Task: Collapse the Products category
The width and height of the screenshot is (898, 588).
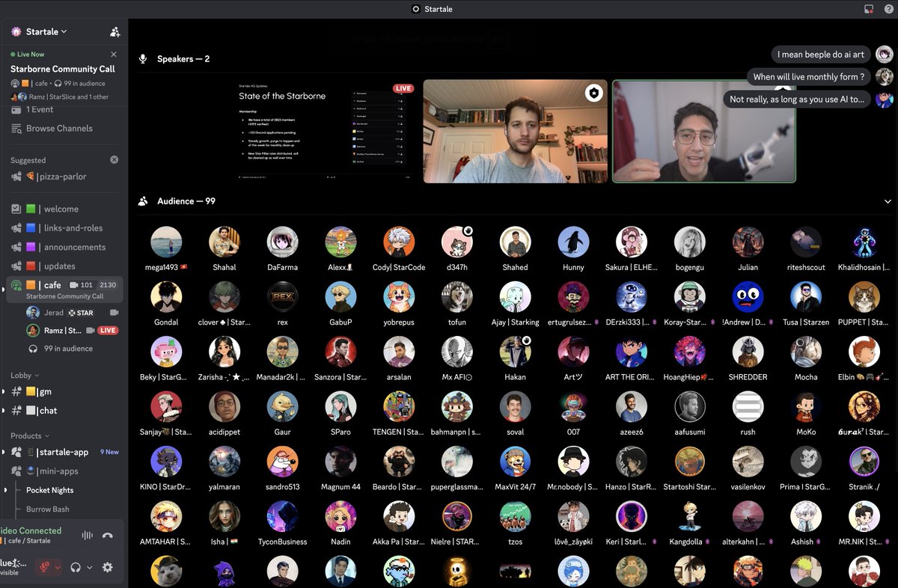Action: click(30, 436)
